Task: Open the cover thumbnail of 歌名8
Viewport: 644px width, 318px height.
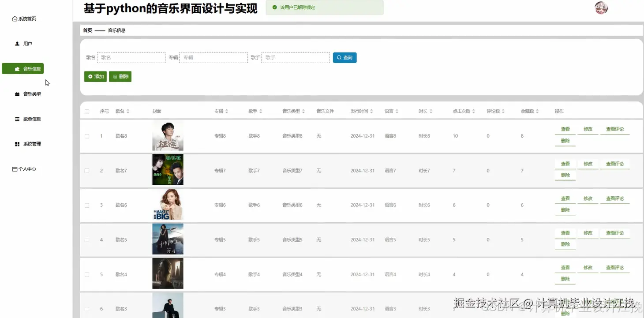Action: pyautogui.click(x=168, y=136)
